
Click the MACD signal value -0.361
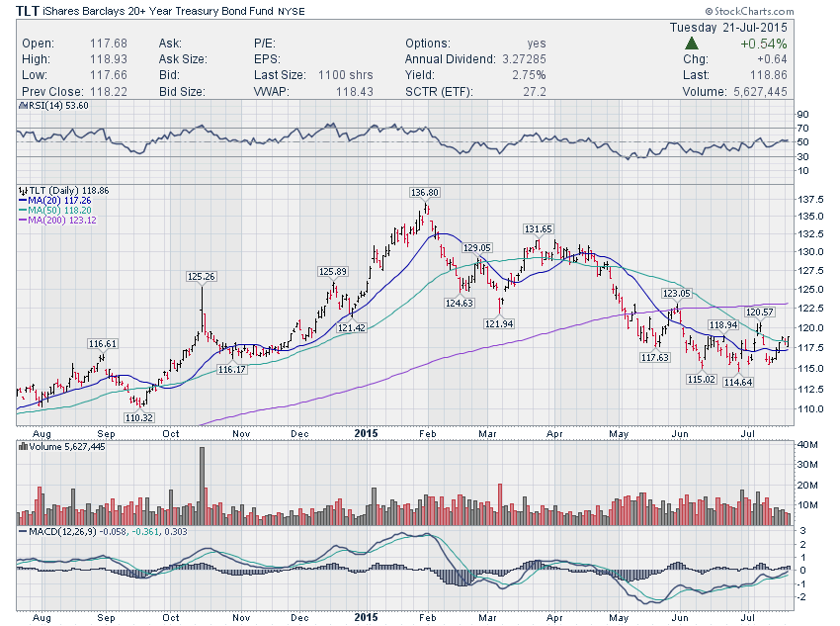145,532
